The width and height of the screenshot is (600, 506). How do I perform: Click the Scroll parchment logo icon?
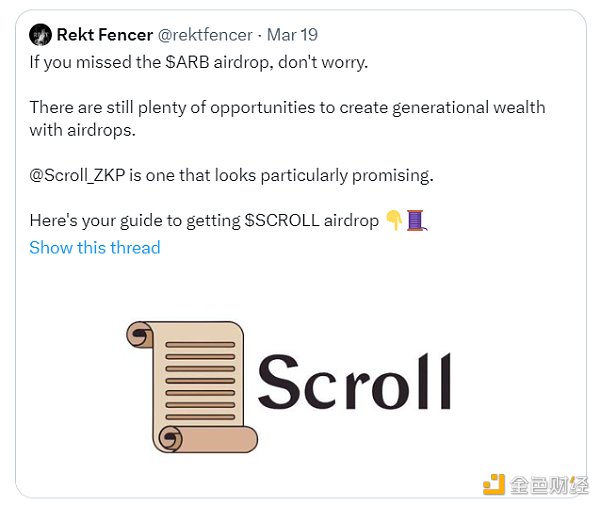(191, 384)
